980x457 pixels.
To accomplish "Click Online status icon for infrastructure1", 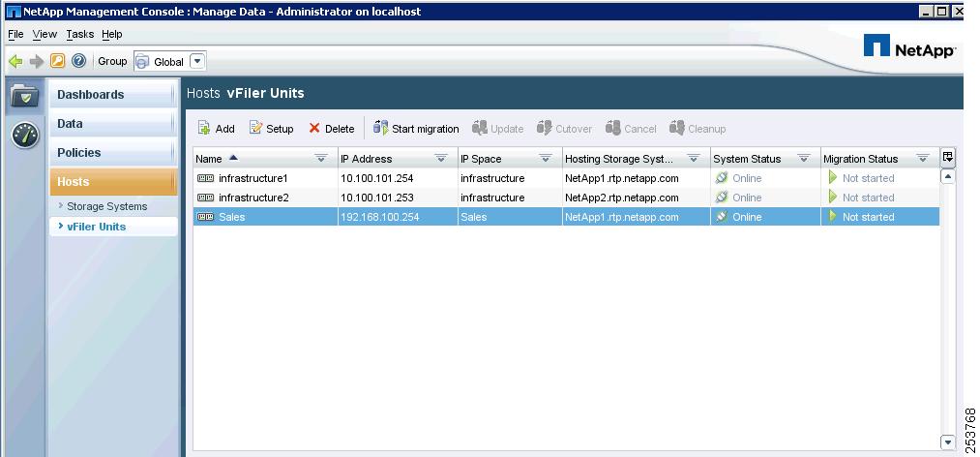I will point(722,178).
